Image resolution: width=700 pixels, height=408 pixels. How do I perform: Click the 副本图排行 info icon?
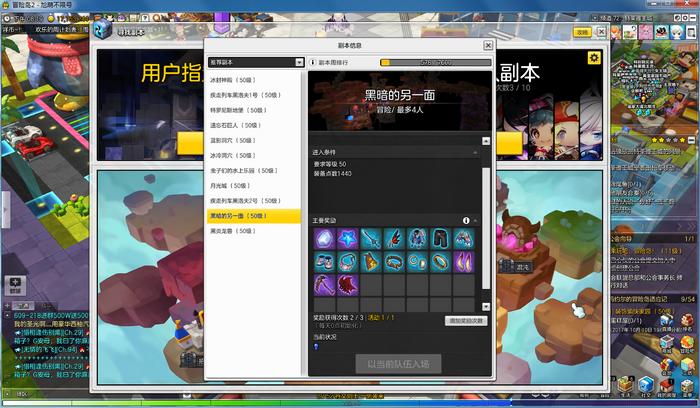313,62
